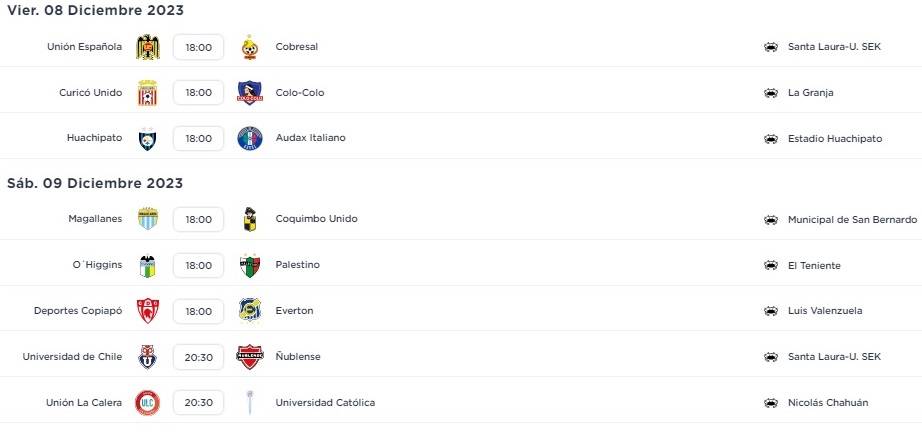
Task: Click the Unión Española team crest
Action: click(148, 47)
